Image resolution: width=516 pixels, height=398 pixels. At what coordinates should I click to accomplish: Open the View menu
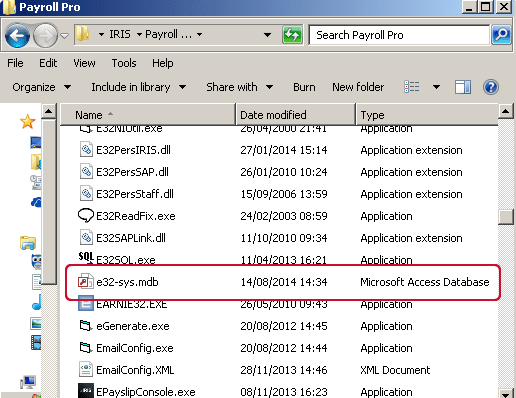(x=84, y=63)
